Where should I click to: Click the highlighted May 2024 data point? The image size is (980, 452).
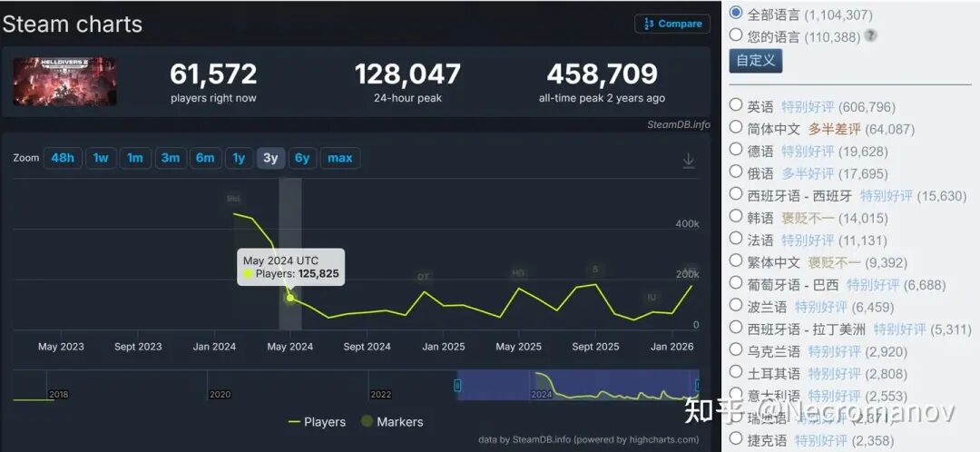(x=290, y=299)
